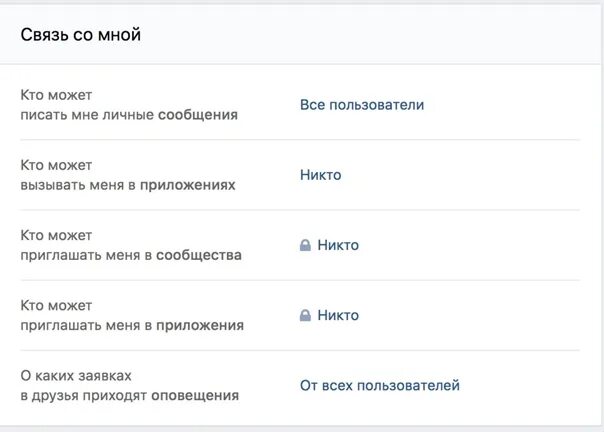This screenshot has height=432, width=604.
Task: Open 'Никто' dropdown for app calls
Action: [x=320, y=175]
